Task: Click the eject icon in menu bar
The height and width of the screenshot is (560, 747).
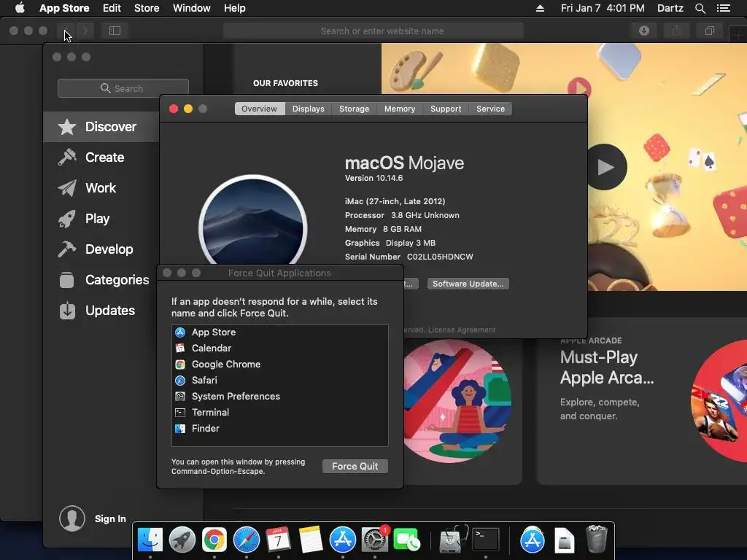Action: tap(540, 8)
